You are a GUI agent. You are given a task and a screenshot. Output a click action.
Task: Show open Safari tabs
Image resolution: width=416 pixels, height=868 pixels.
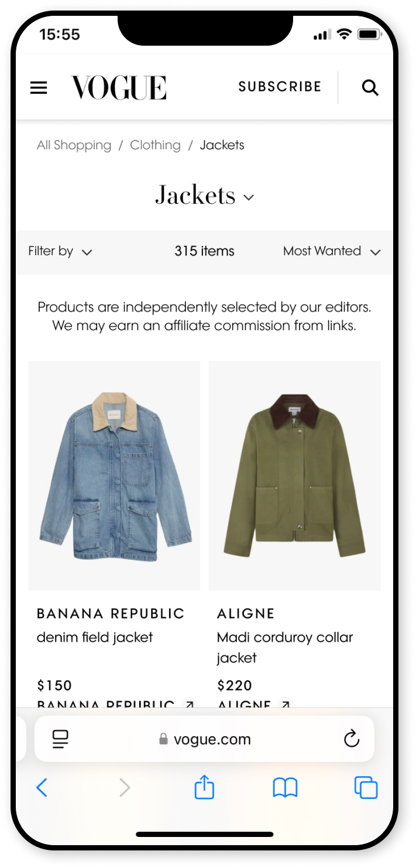pos(366,788)
